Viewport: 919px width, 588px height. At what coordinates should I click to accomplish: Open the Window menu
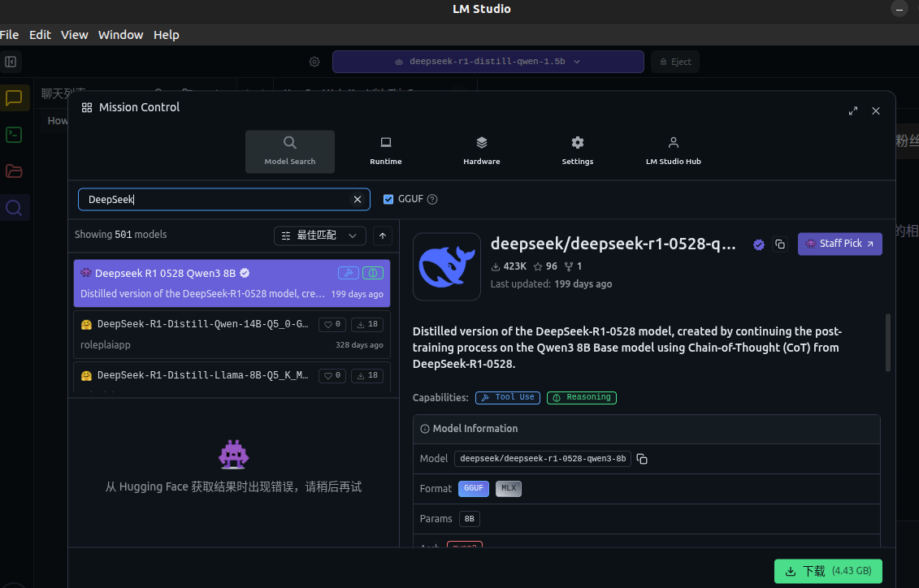pos(121,35)
